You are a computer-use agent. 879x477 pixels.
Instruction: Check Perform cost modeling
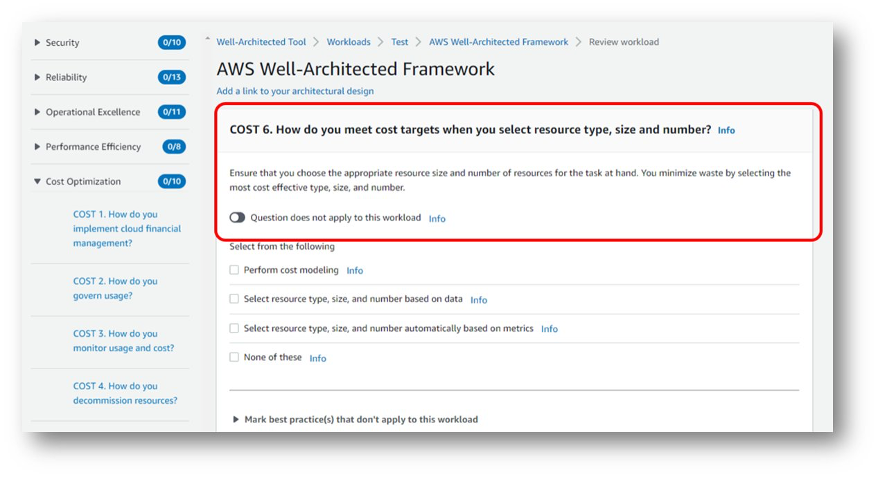coord(234,270)
